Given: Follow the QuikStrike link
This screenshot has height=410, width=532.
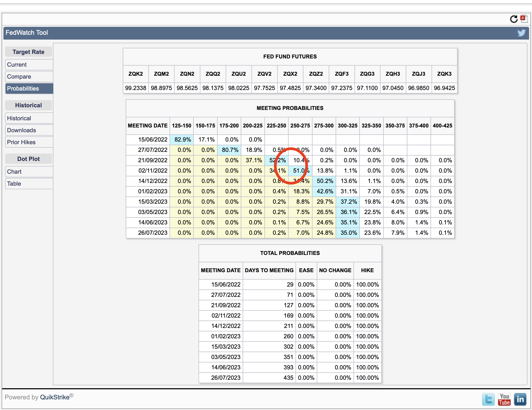Looking at the screenshot, I should pyautogui.click(x=55, y=397).
